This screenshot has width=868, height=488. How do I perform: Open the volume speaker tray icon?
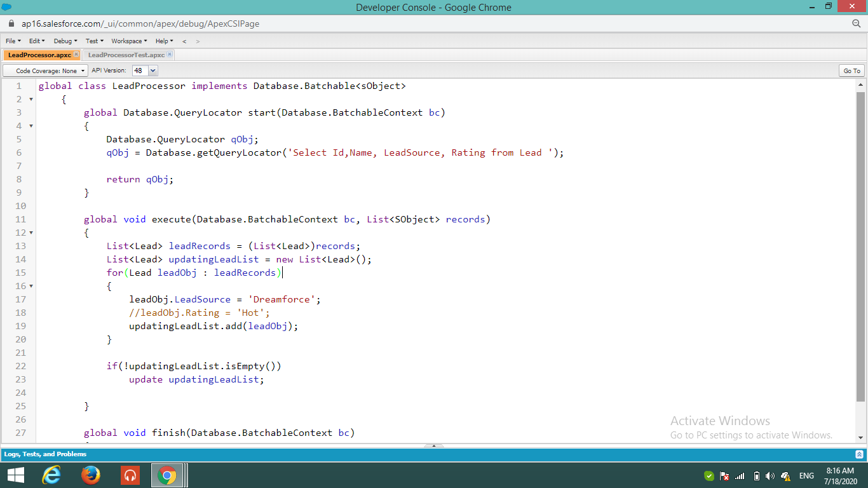click(770, 476)
